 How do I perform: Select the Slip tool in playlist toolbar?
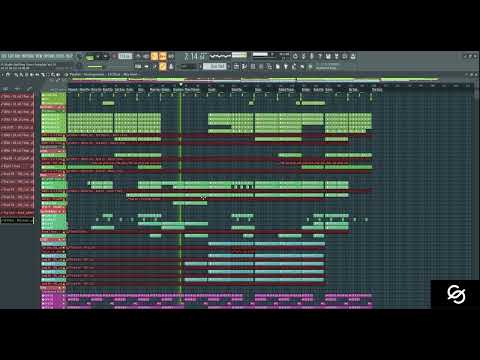click(37, 75)
